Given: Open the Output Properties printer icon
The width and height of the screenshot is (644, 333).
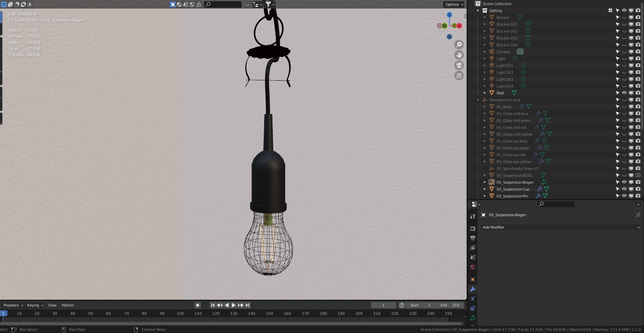Looking at the screenshot, I should pos(473,238).
